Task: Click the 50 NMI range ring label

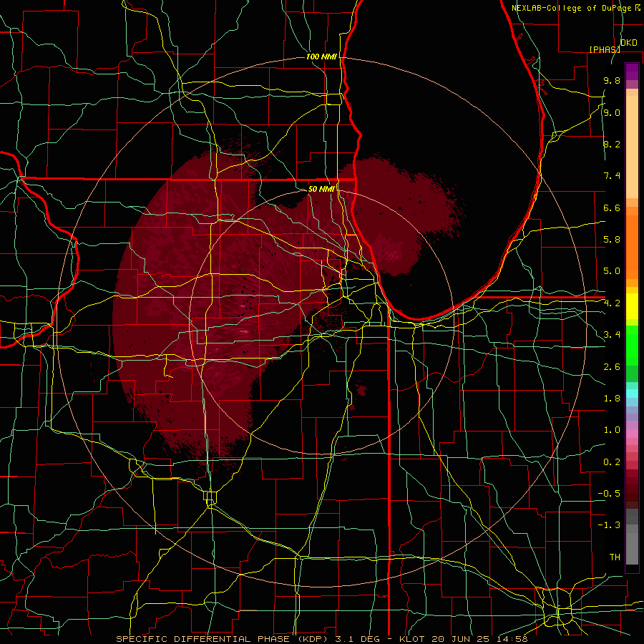Action: click(321, 189)
